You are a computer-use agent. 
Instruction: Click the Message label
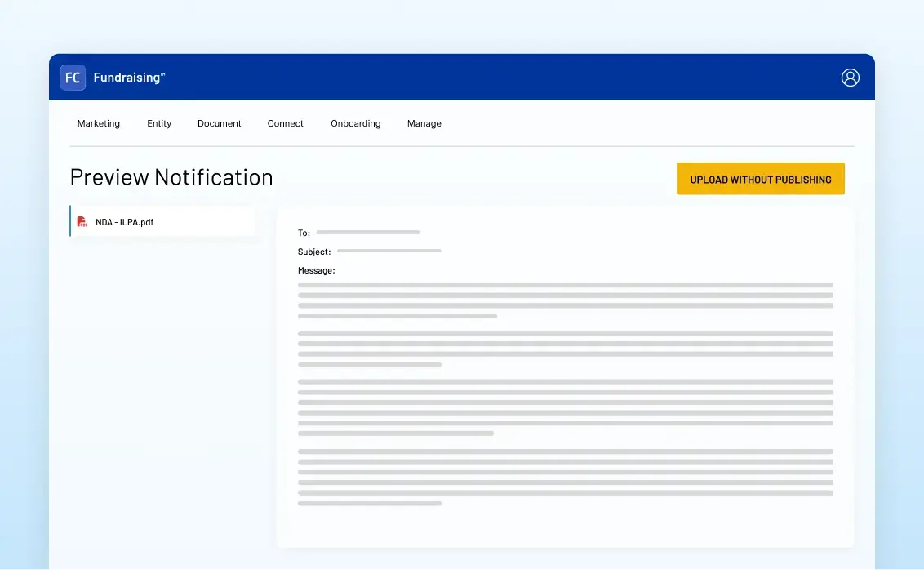tap(316, 270)
